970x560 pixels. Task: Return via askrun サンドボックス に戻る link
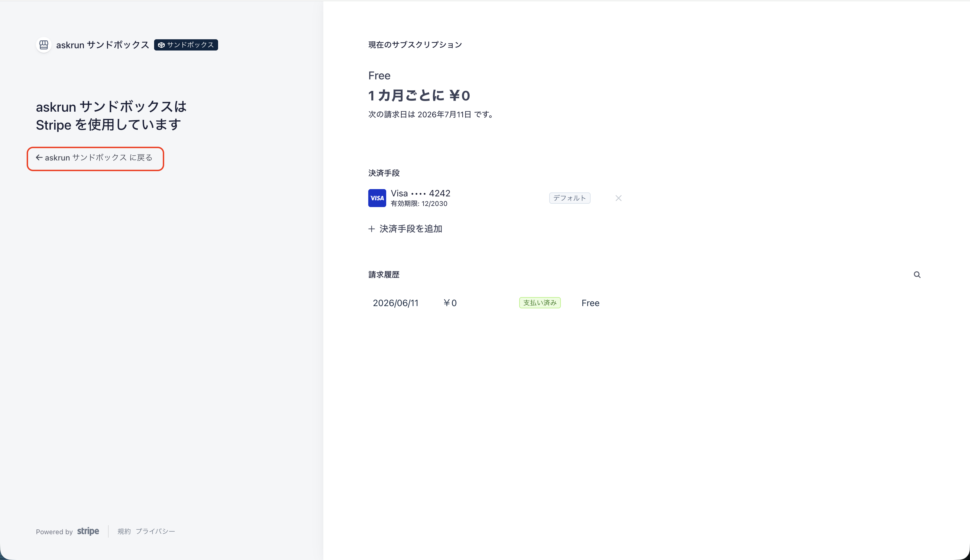click(x=94, y=158)
